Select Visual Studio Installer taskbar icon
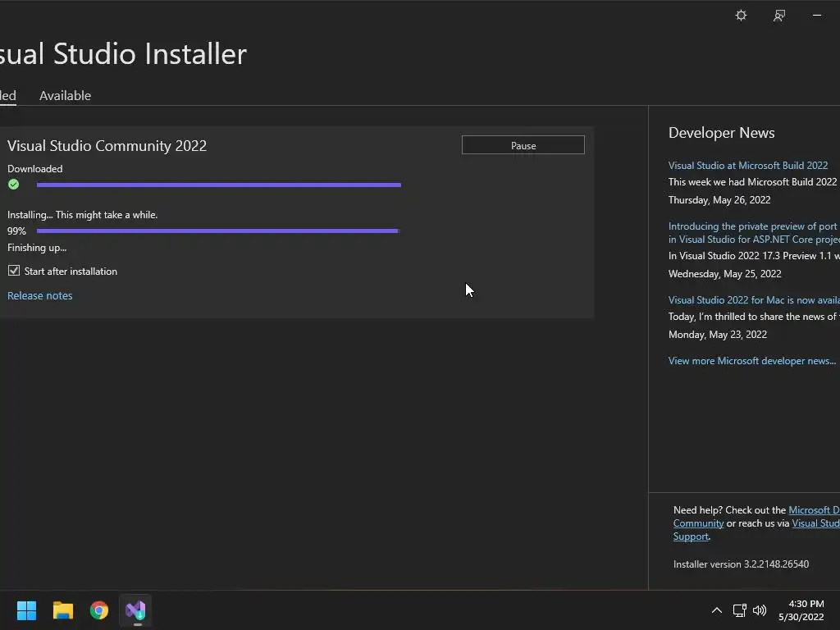Screen dimensions: 840x630 point(135,610)
